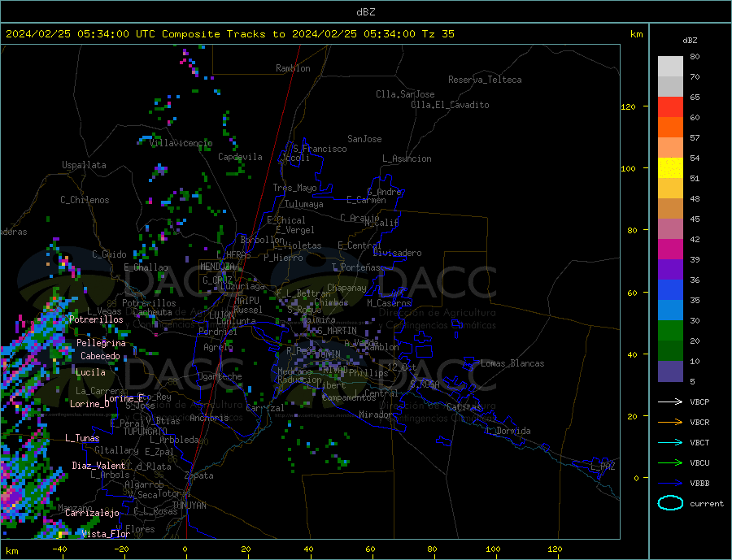This screenshot has height=560, width=732.
Task: Click the 'Ramblon' label near top
Action: click(293, 68)
